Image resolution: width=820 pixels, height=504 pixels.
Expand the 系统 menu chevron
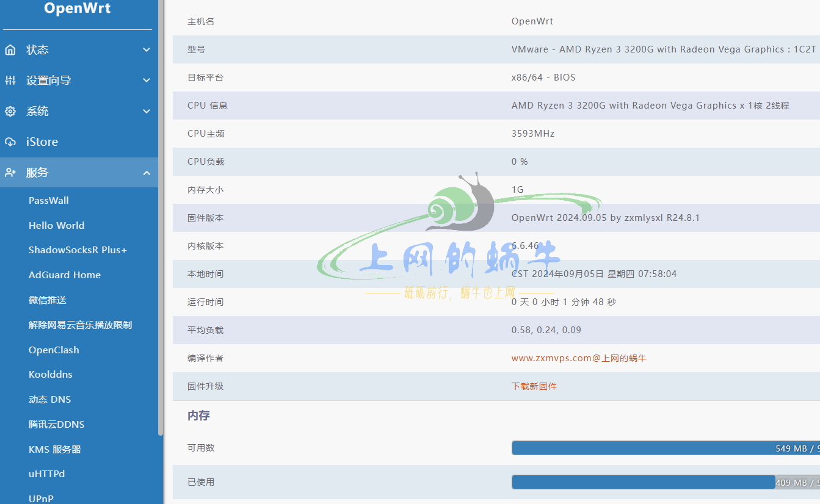click(147, 112)
